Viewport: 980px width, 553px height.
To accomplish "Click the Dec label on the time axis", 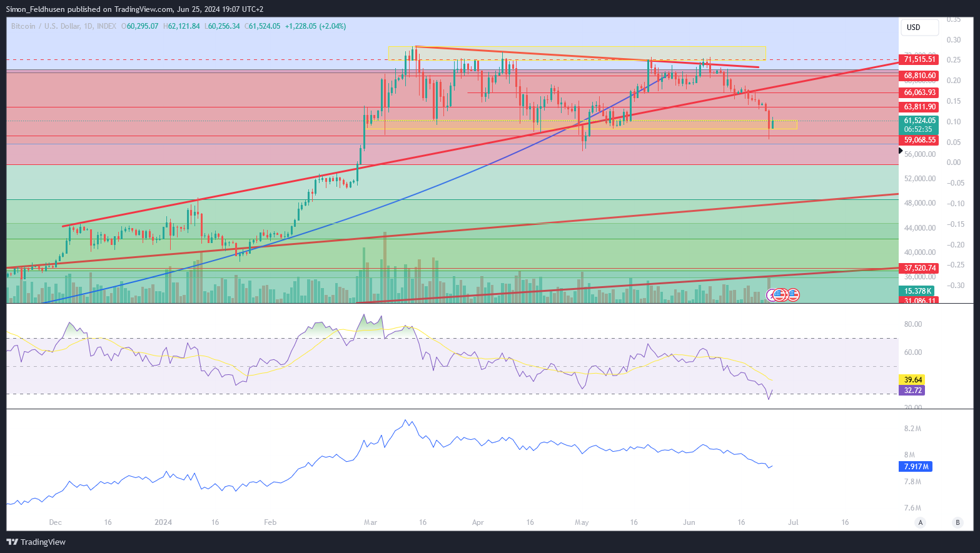I will pyautogui.click(x=55, y=522).
